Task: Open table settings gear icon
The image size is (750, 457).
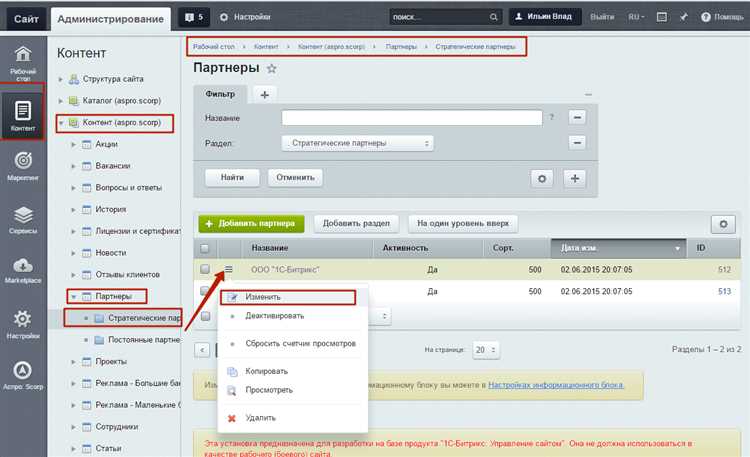Action: click(723, 224)
